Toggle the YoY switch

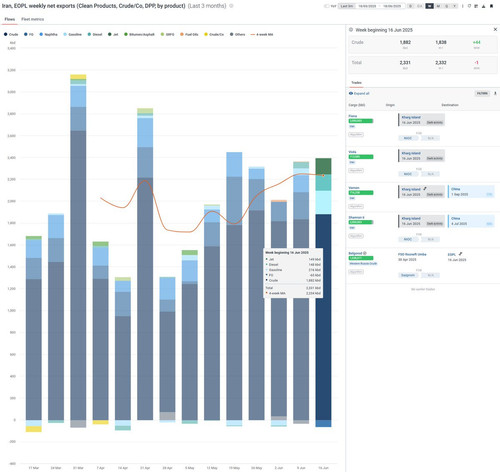tap(327, 6)
